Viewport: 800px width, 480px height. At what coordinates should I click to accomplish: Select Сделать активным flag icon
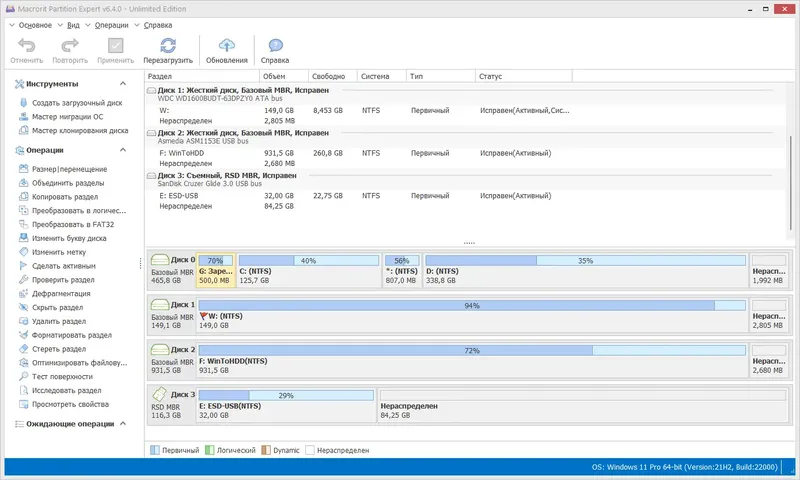click(23, 265)
